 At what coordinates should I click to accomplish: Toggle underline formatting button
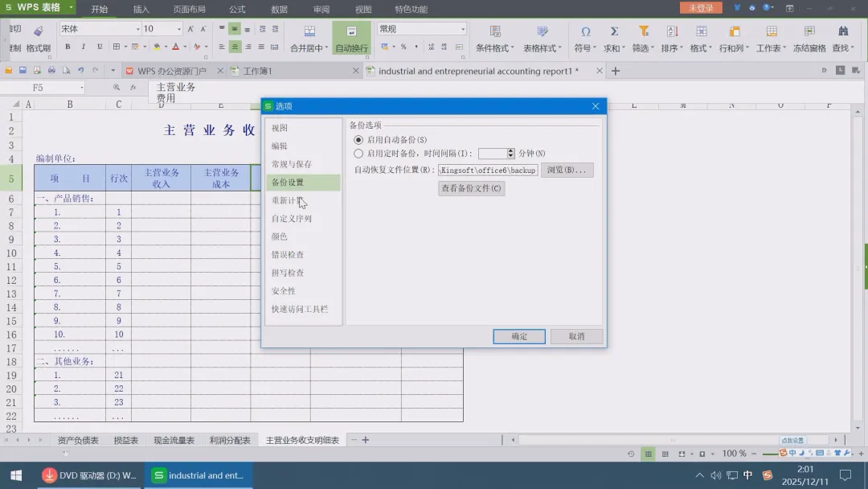99,47
